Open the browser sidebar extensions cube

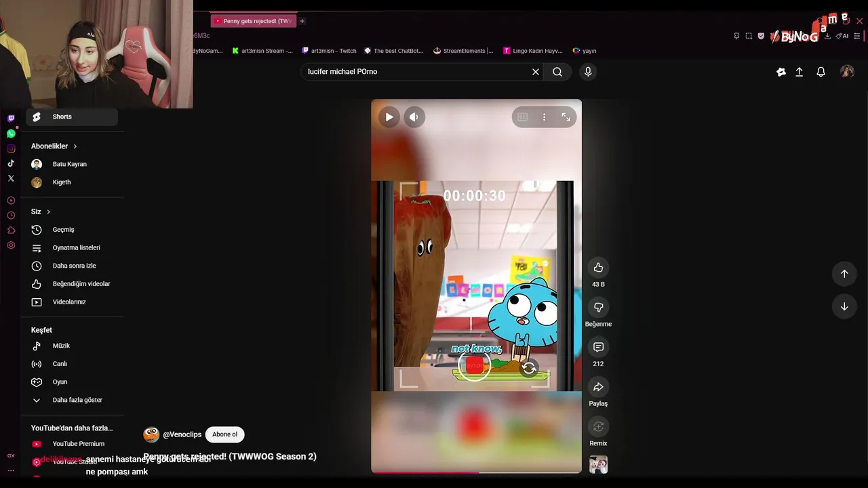[11, 230]
